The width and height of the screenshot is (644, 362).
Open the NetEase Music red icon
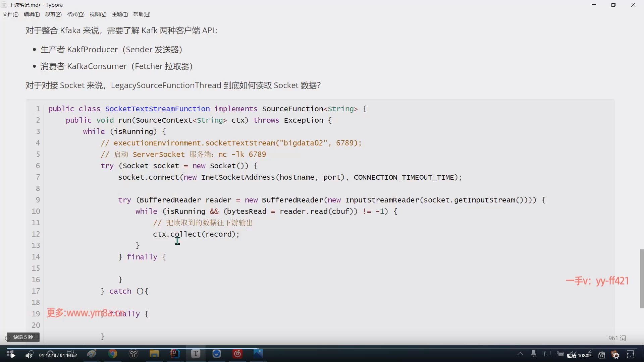pyautogui.click(x=237, y=354)
